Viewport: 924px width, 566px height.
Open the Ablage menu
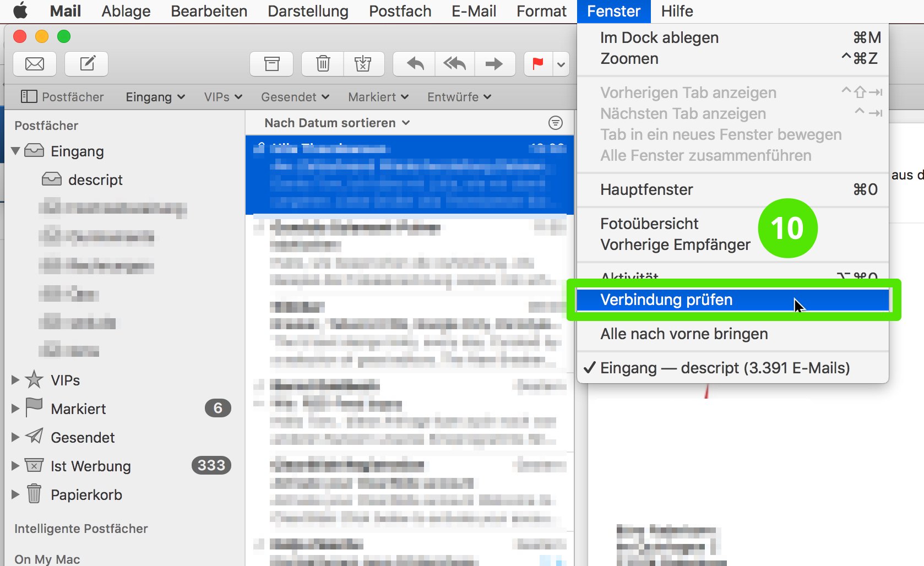[x=126, y=11]
